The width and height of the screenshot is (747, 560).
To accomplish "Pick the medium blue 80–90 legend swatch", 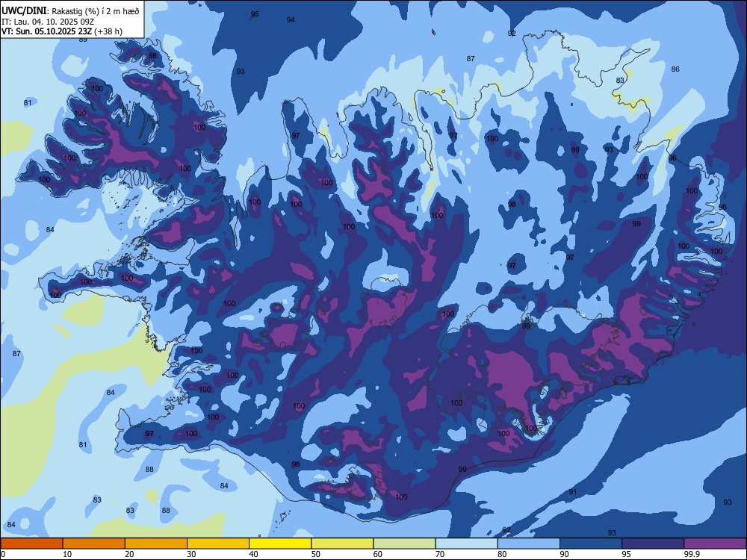I will tap(529, 544).
